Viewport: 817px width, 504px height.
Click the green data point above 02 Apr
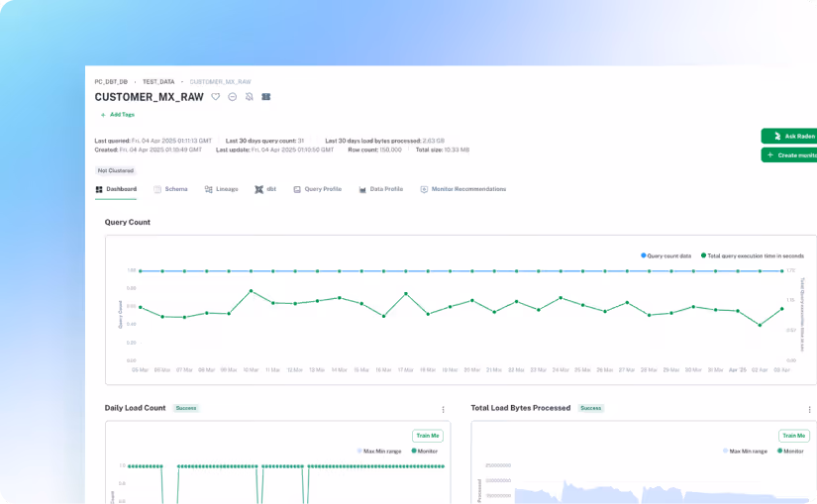coord(760,325)
